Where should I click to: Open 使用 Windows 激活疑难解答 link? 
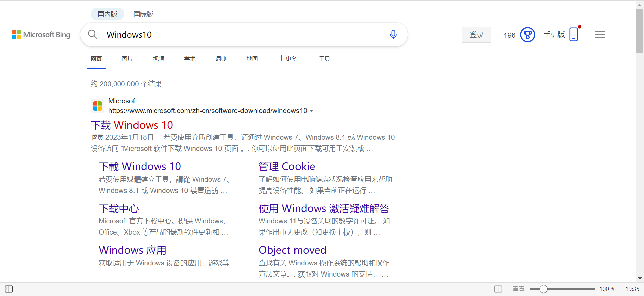coord(324,208)
